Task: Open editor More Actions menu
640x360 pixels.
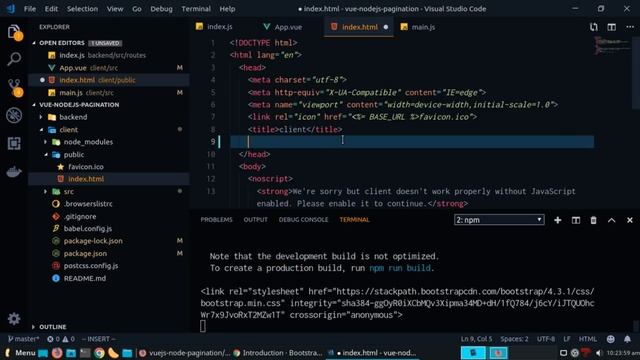Action: point(630,27)
